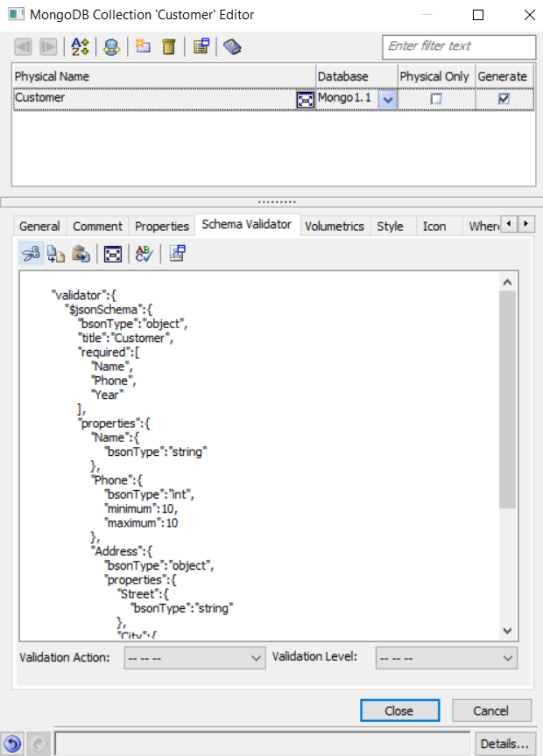Open the Volumetrics tab
Image resolution: width=543 pixels, height=756 pixels.
[x=334, y=226]
